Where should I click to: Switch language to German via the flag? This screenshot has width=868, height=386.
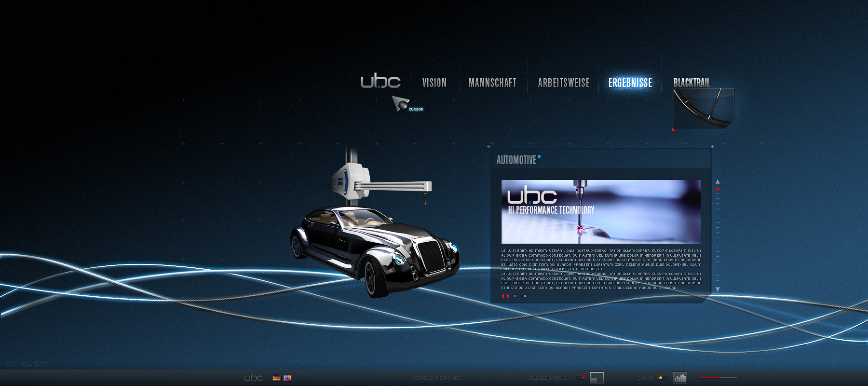click(x=277, y=378)
